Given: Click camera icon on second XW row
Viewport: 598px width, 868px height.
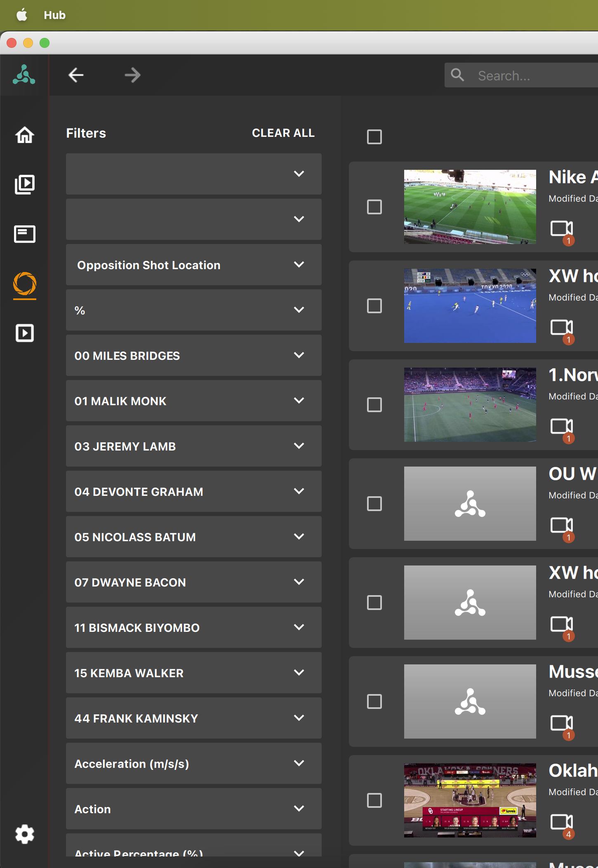Looking at the screenshot, I should 562,624.
